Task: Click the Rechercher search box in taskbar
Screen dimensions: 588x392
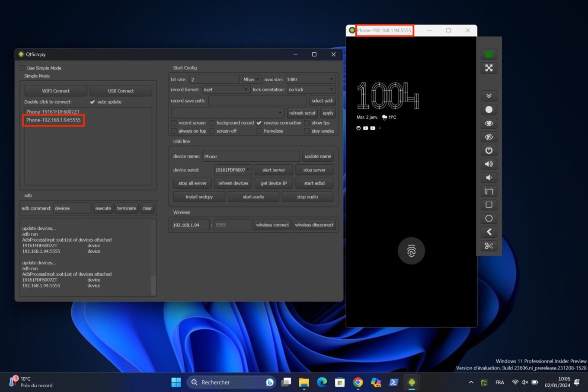Action: point(231,382)
